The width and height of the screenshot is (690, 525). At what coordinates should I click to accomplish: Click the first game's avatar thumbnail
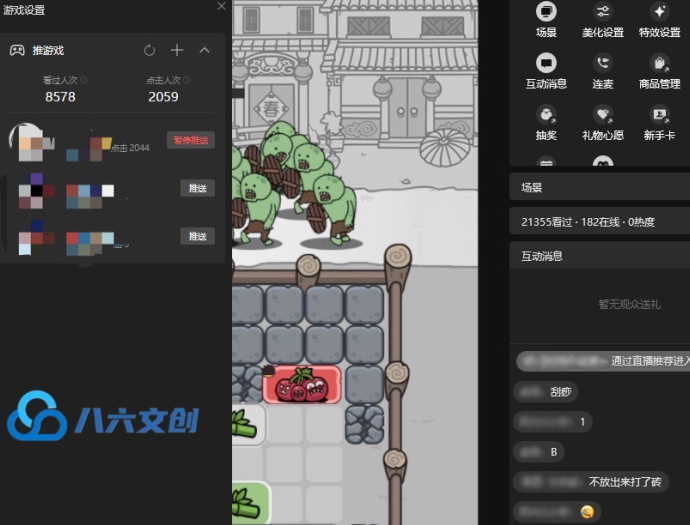pos(31,142)
